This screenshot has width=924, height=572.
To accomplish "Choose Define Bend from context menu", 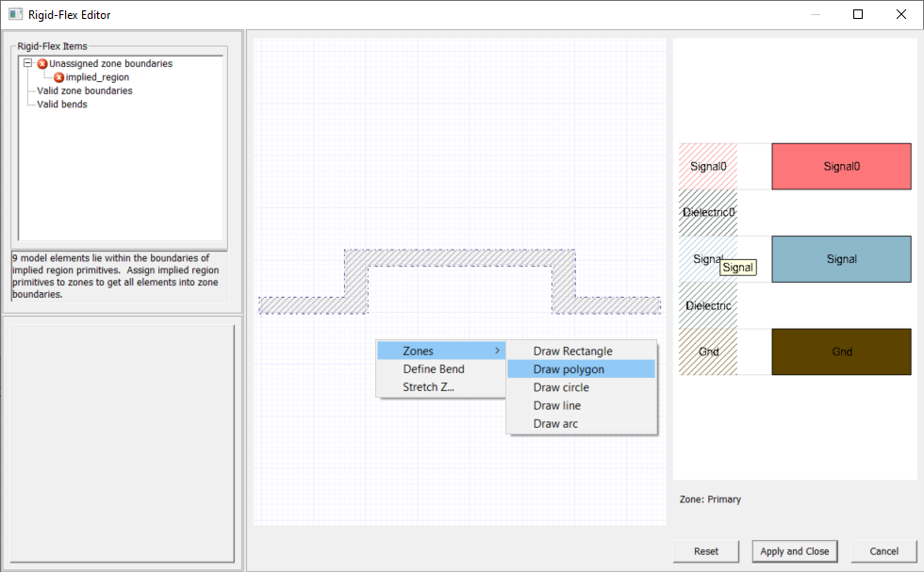I will (x=434, y=369).
